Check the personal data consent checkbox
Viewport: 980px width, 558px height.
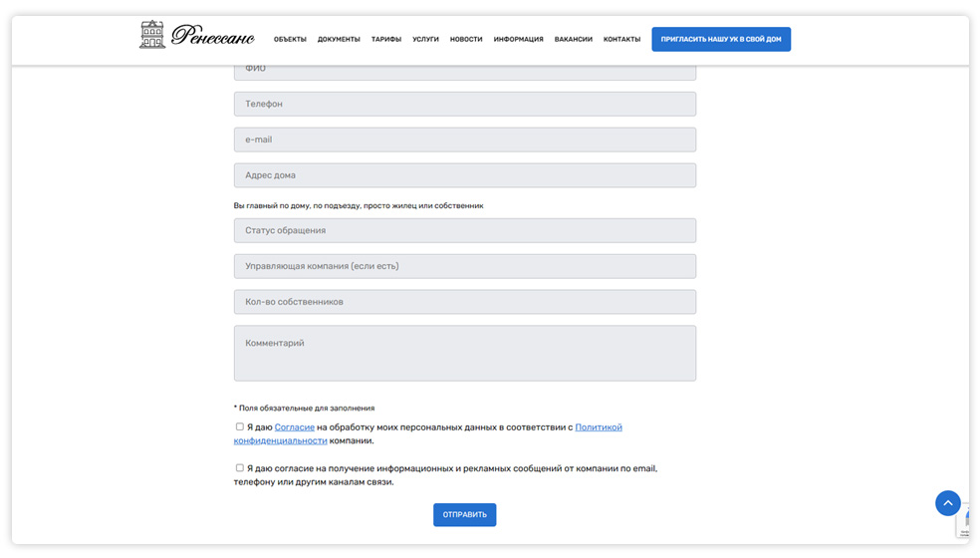click(x=240, y=426)
